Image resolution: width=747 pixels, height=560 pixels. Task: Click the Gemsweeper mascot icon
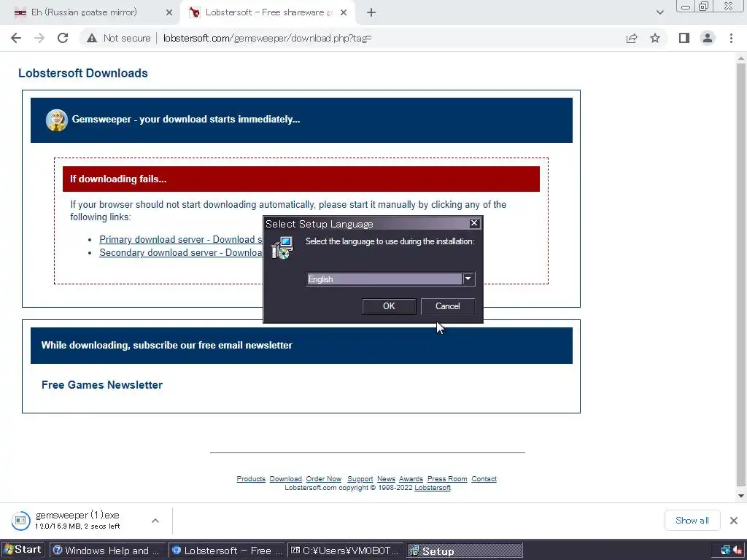(57, 120)
